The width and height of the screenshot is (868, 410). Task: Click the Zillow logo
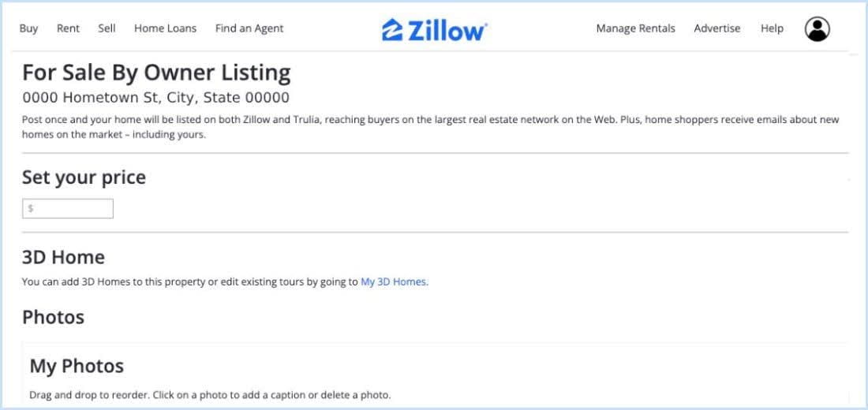(x=435, y=29)
